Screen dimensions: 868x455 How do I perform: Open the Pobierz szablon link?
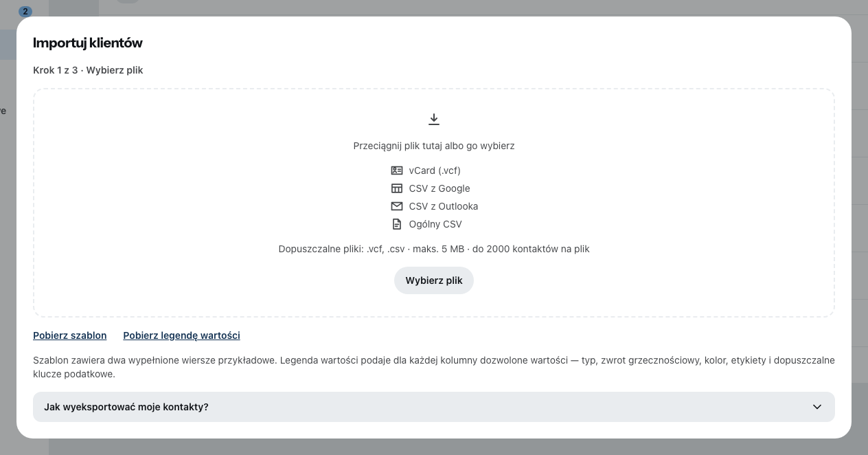[70, 335]
